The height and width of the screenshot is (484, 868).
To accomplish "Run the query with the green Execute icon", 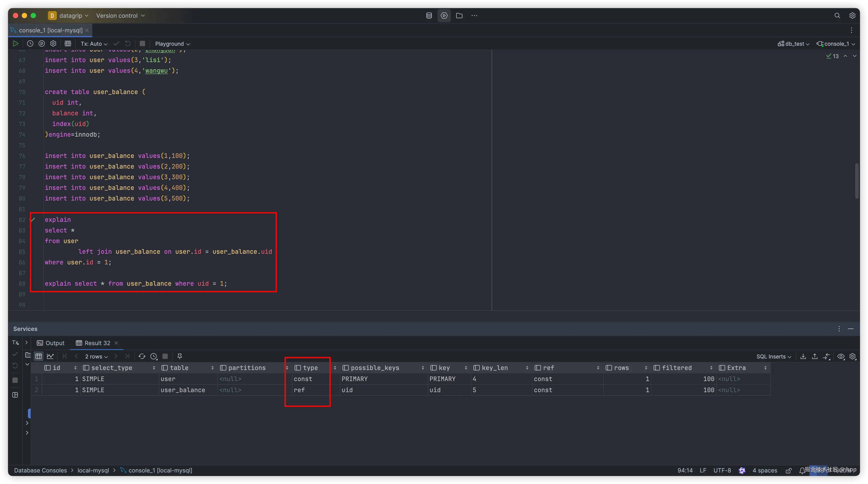I will point(16,43).
